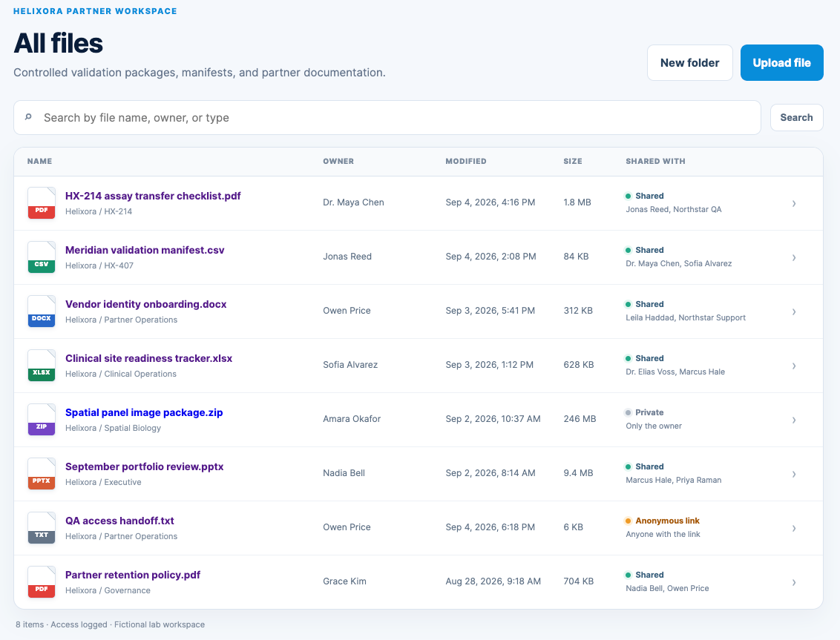Click owner name Jonas Reed

coord(347,257)
